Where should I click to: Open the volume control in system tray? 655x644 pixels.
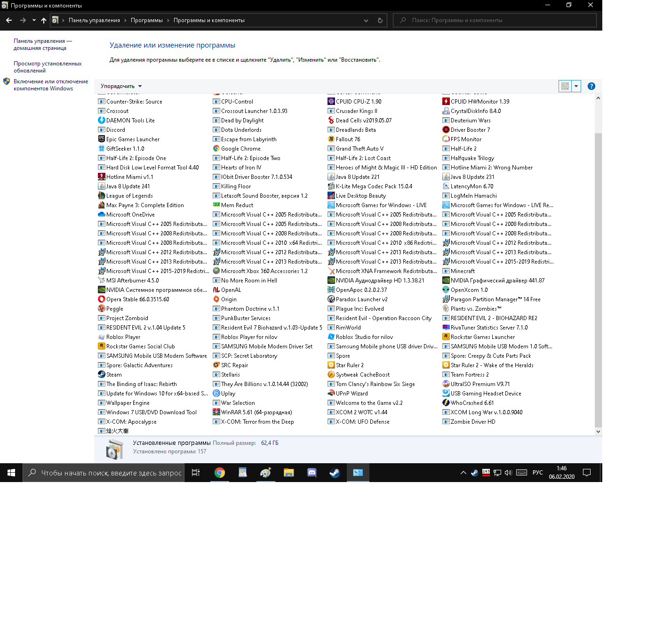(x=508, y=473)
